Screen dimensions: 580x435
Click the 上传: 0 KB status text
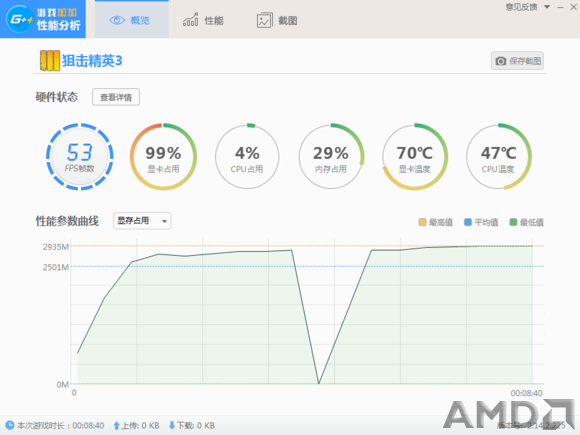(x=141, y=425)
